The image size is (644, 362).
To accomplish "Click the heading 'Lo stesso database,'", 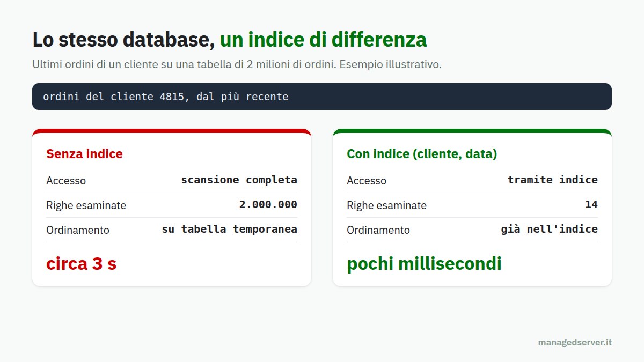I will pos(123,40).
